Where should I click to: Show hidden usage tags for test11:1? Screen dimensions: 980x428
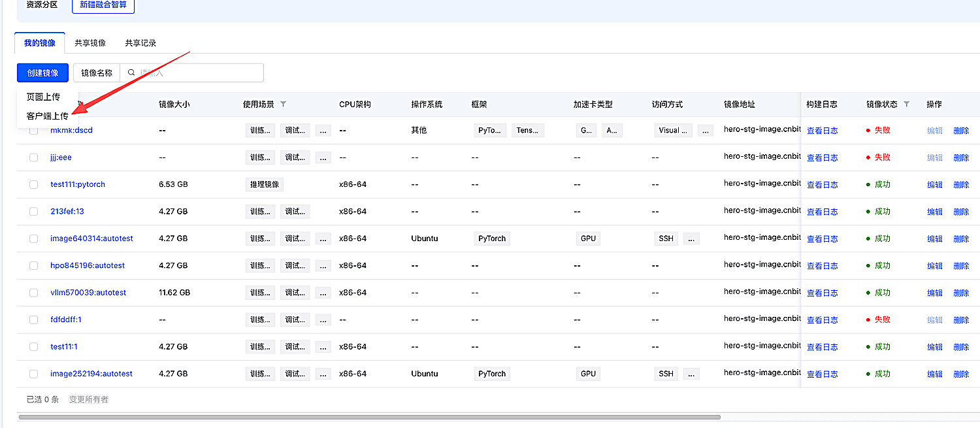click(x=323, y=346)
